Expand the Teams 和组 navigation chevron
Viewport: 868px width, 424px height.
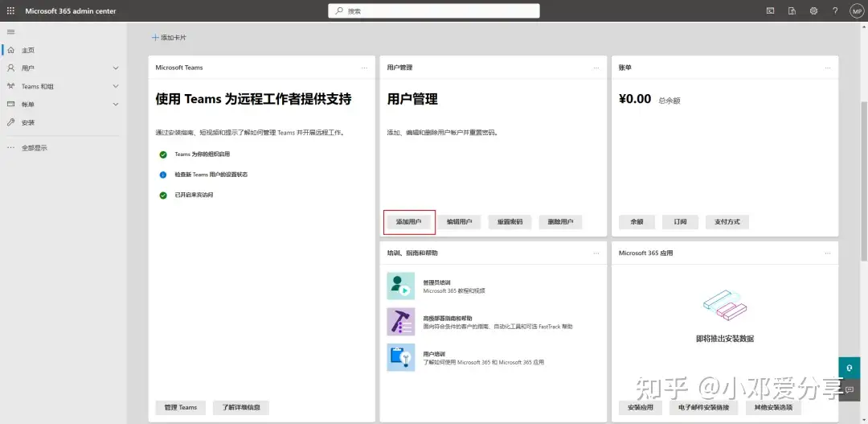(x=116, y=86)
